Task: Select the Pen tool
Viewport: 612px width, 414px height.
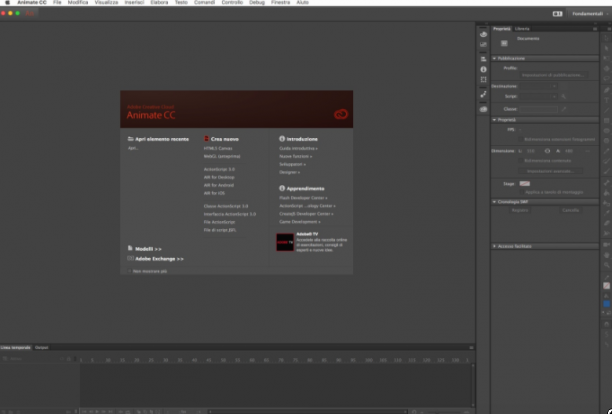Action: 606,90
